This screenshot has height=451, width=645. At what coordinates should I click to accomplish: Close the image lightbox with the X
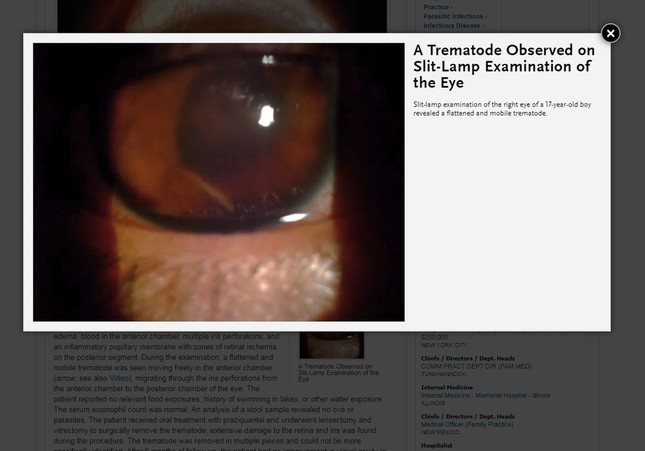click(610, 33)
